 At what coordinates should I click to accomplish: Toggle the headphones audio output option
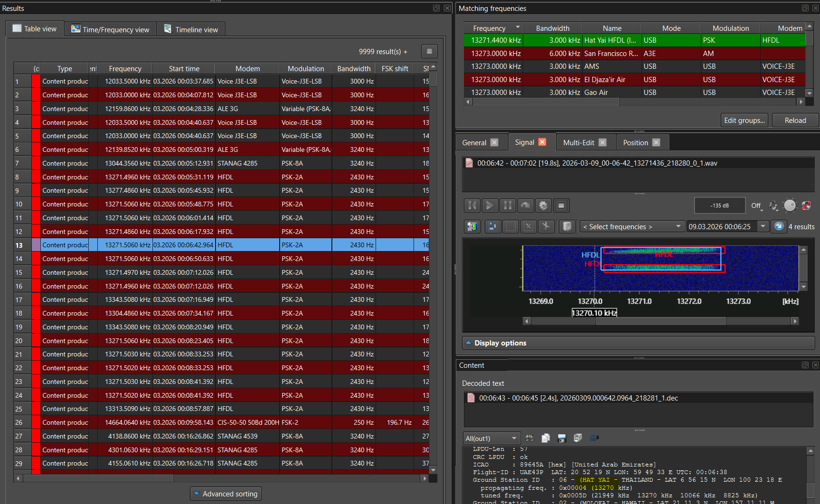773,205
